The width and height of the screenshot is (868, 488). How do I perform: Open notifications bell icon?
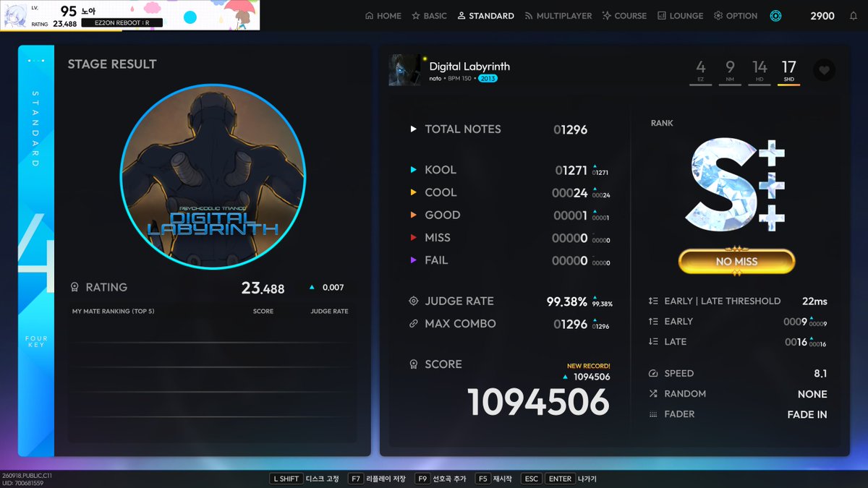[853, 16]
